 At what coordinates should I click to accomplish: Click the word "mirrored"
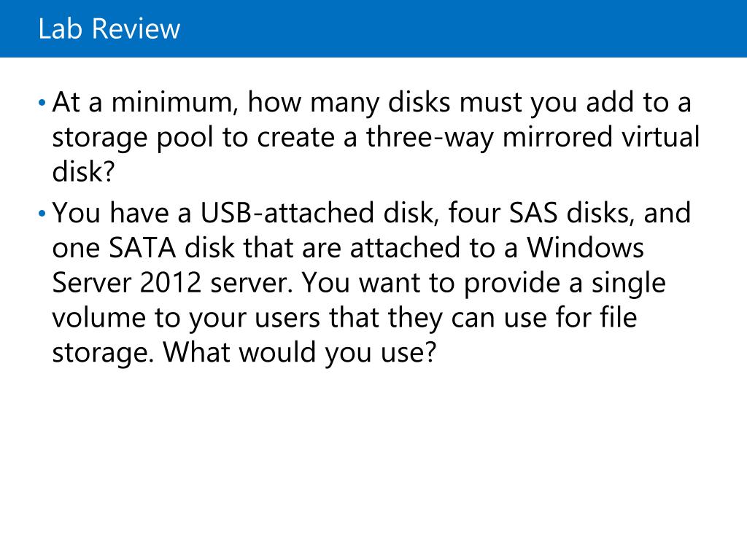point(557,137)
